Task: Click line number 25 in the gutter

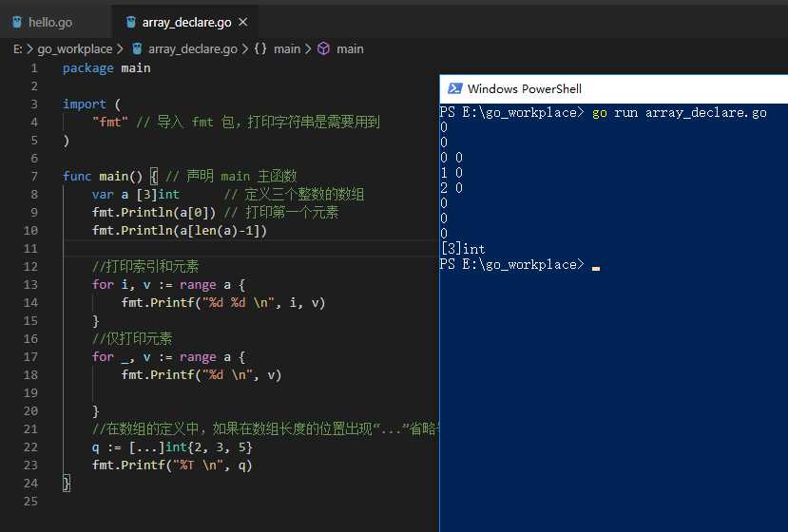Action: tap(30, 502)
